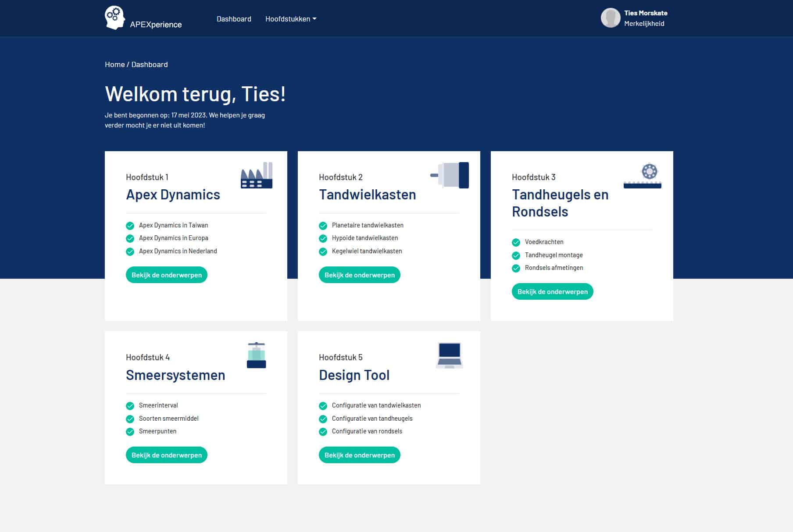This screenshot has height=532, width=793.
Task: Select the 'Smeerpunten' text
Action: coord(157,431)
